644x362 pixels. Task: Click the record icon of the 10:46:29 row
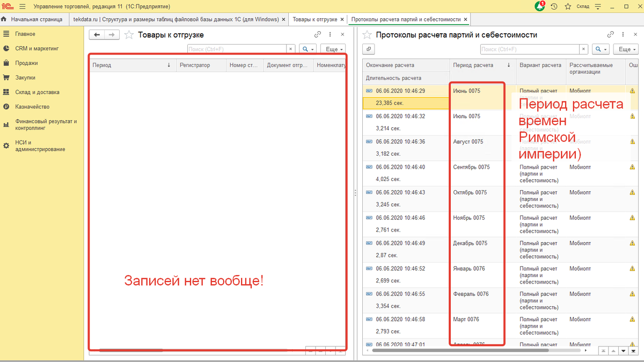coord(369,91)
